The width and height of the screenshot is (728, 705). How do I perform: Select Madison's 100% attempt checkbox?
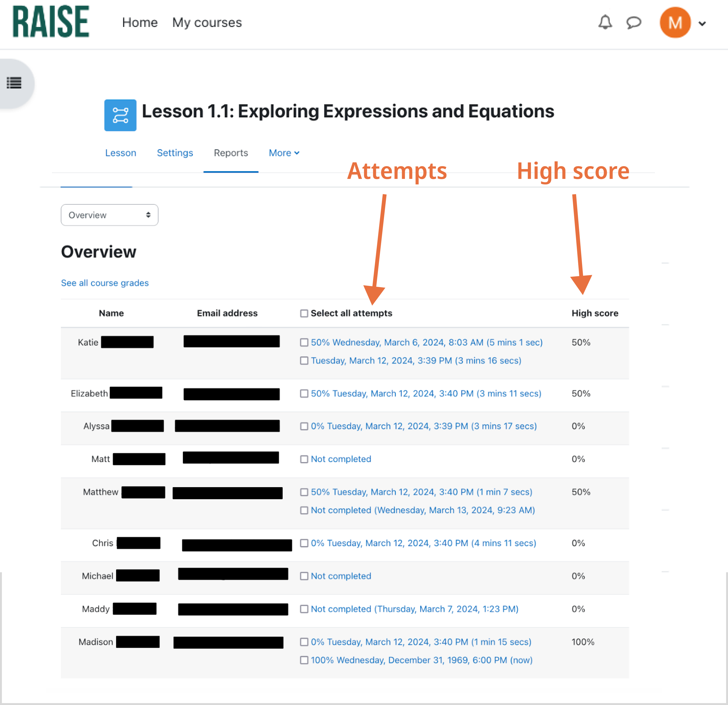tap(304, 660)
